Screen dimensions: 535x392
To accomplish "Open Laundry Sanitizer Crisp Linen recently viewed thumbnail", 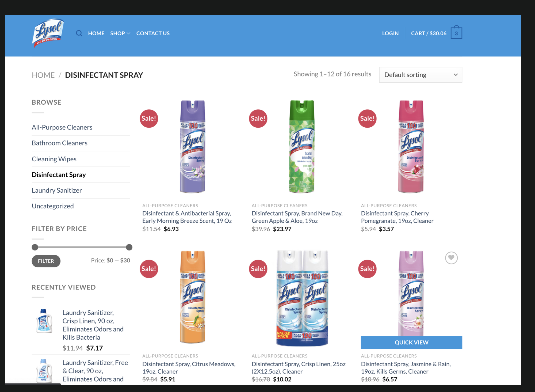I will pyautogui.click(x=44, y=321).
